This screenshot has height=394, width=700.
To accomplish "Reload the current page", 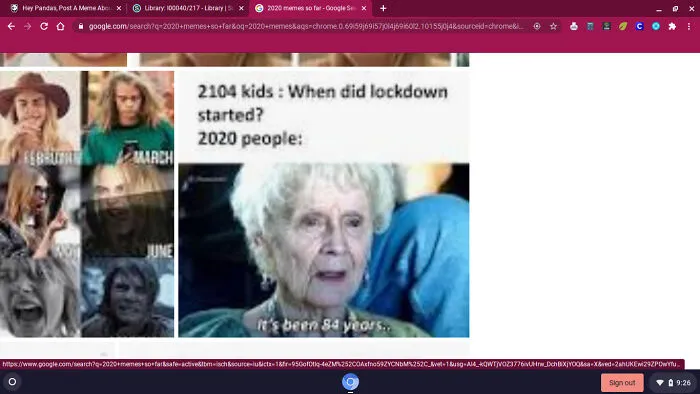I will (44, 26).
